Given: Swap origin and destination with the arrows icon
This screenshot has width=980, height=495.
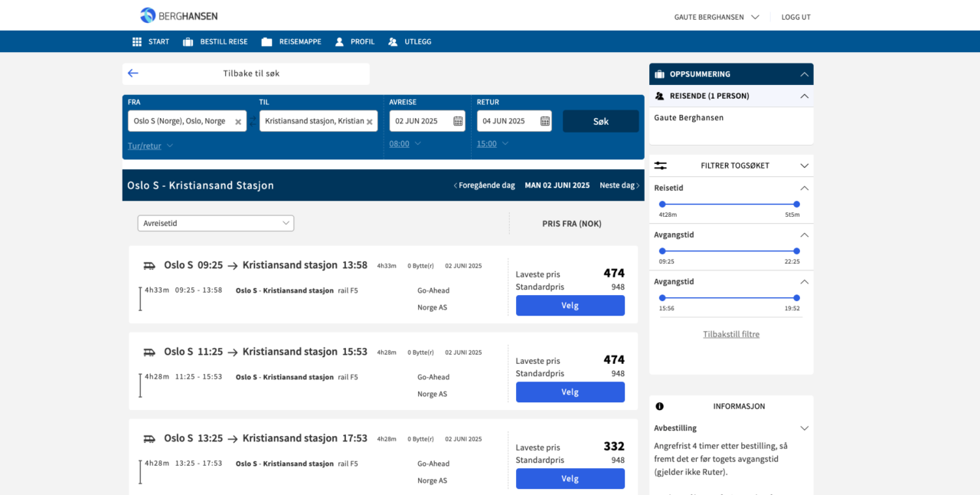Looking at the screenshot, I should tap(253, 121).
